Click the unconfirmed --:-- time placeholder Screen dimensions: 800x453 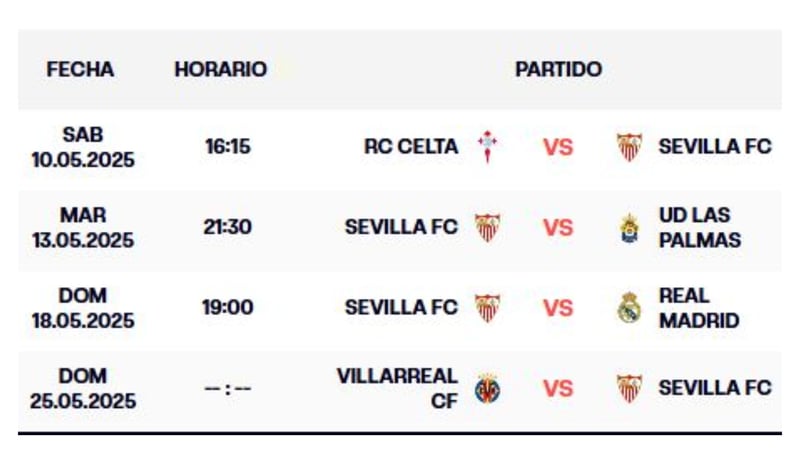[227, 388]
